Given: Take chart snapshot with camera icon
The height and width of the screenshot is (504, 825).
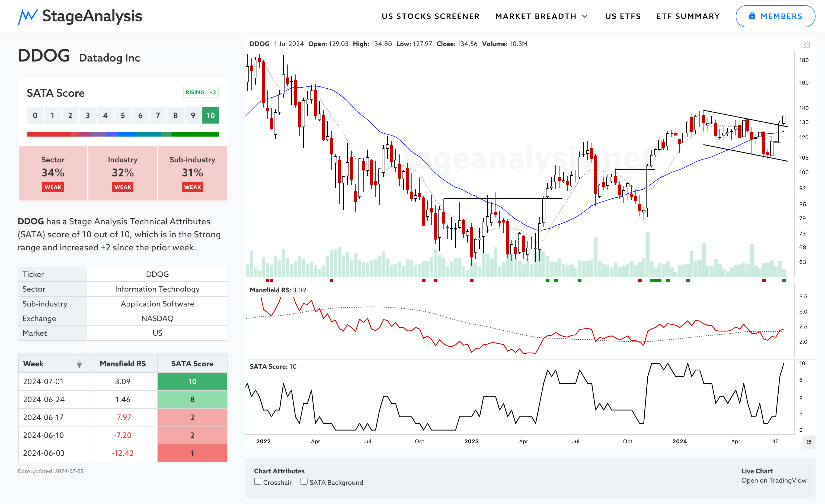Looking at the screenshot, I should [805, 44].
